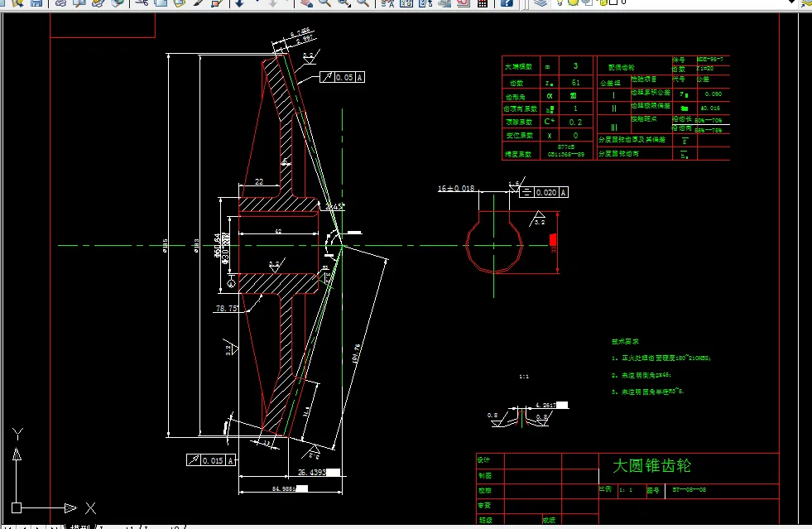The height and width of the screenshot is (529, 812).
Task: Undo the last action with the blue arrow
Action: [239, 2]
